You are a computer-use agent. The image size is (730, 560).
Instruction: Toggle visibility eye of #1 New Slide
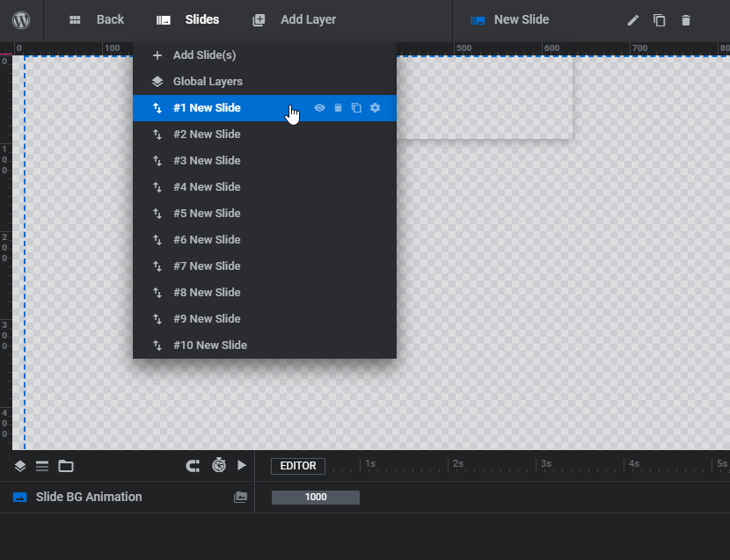pyautogui.click(x=319, y=108)
